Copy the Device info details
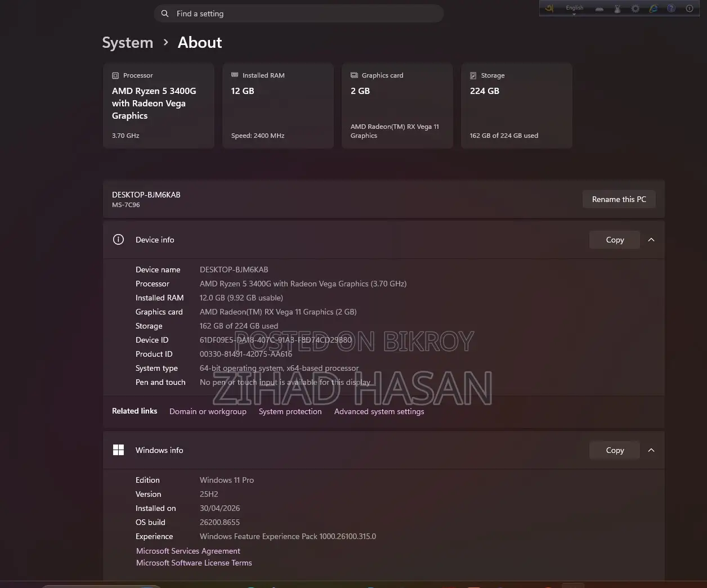This screenshot has height=588, width=707. click(x=615, y=240)
